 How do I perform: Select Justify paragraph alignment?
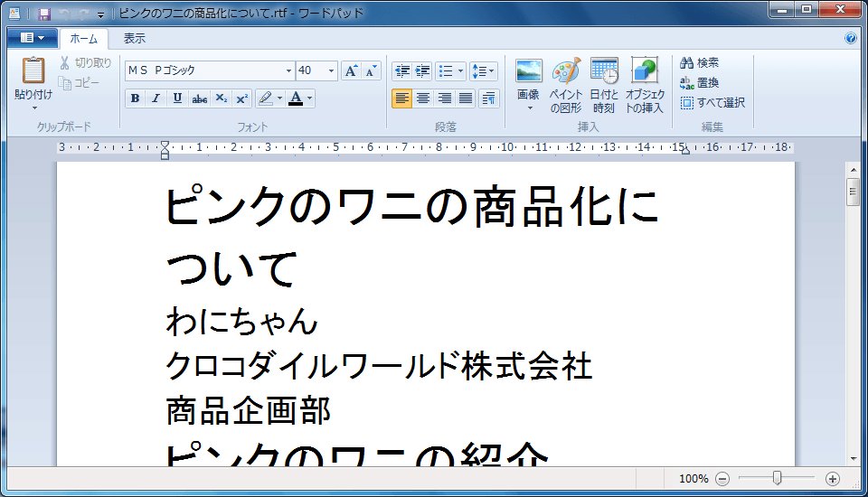pos(466,98)
